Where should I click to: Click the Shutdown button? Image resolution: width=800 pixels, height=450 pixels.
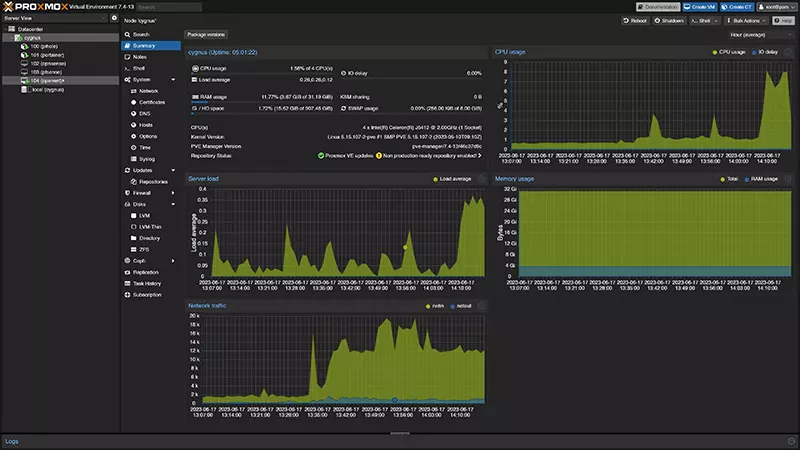coord(669,21)
